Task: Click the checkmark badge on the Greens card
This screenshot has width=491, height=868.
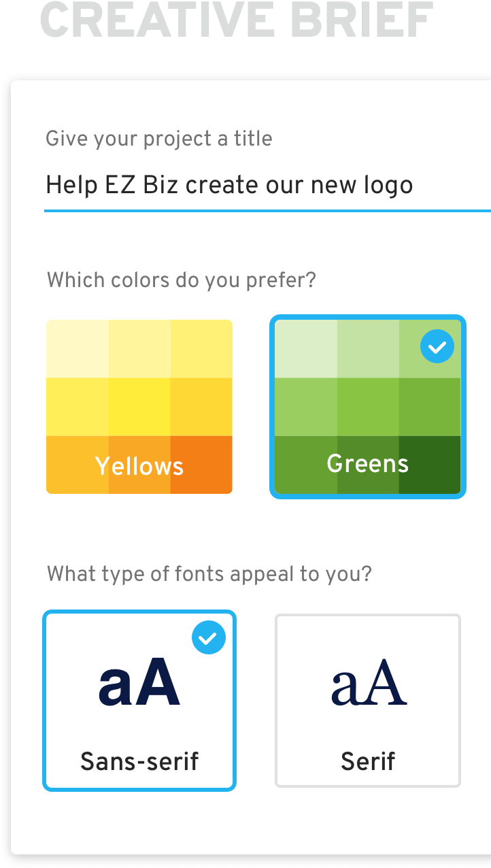Action: [437, 346]
